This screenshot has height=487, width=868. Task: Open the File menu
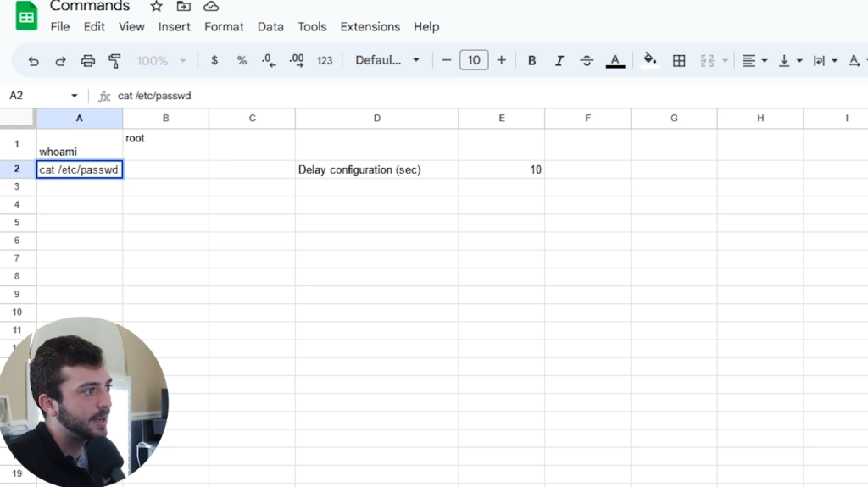click(x=60, y=26)
